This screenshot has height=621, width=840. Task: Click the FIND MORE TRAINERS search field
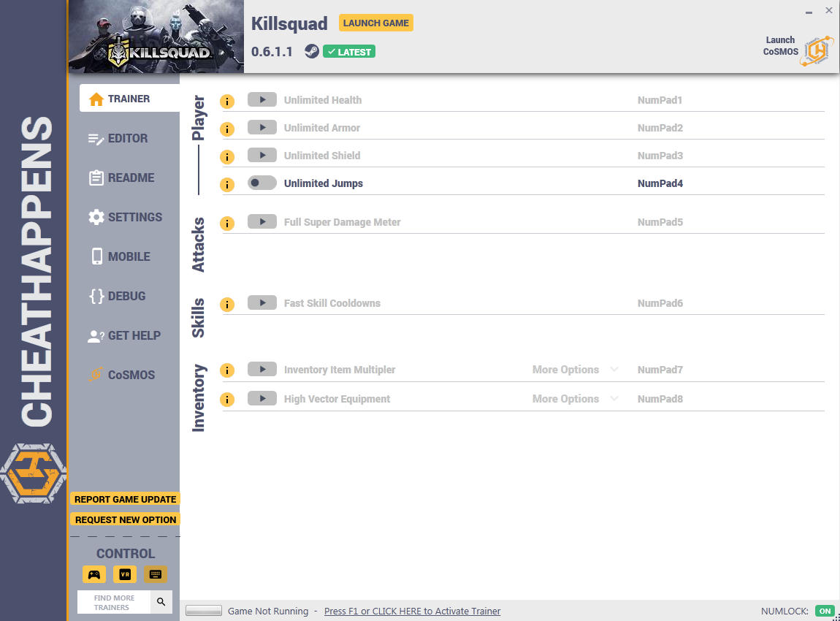[114, 602]
